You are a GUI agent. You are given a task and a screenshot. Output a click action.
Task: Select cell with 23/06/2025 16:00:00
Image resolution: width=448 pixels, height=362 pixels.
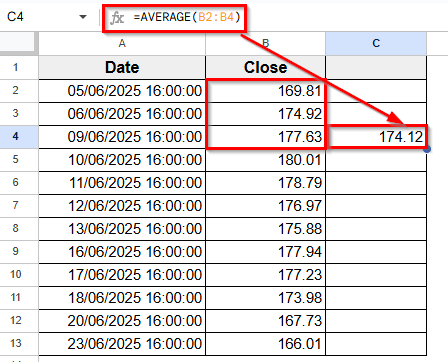(x=122, y=344)
